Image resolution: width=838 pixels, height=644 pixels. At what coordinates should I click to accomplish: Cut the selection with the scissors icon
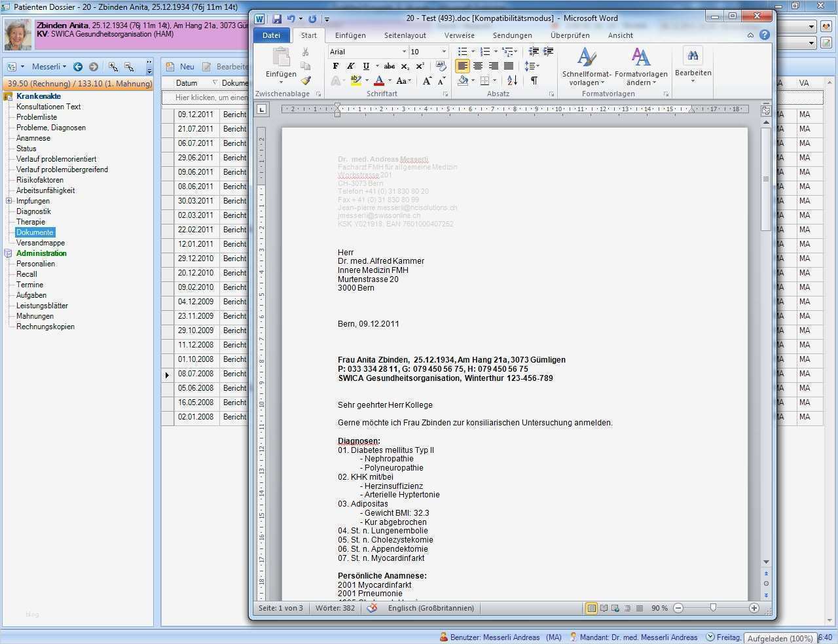(x=305, y=52)
